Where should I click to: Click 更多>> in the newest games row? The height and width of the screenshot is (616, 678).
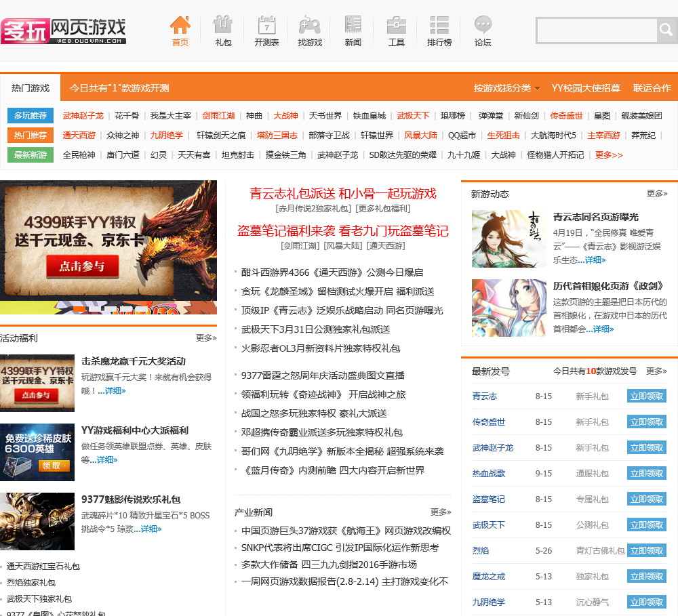(x=609, y=155)
